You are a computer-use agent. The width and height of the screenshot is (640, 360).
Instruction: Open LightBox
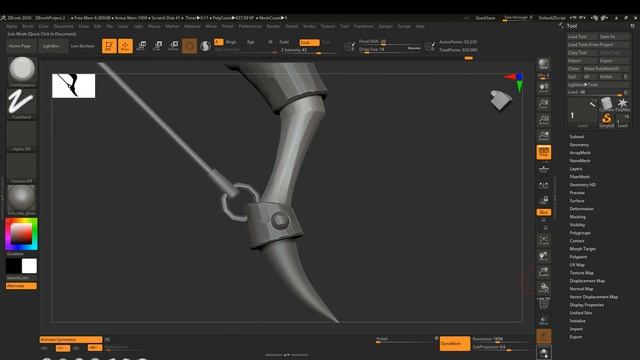(51, 46)
